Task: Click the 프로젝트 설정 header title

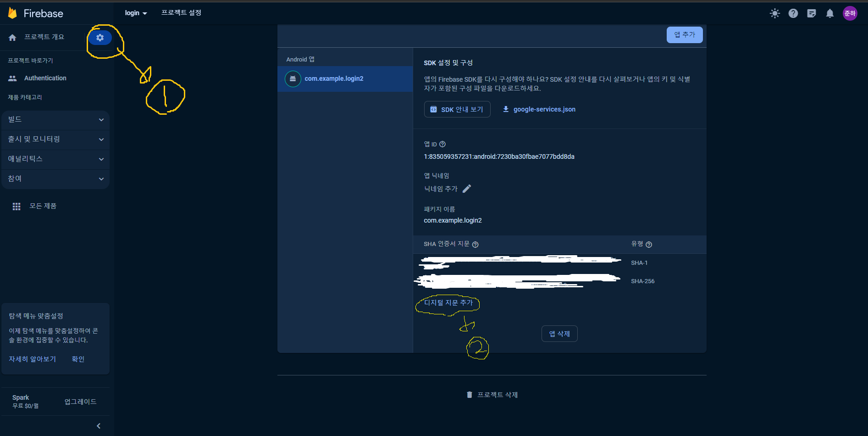Action: 181,13
